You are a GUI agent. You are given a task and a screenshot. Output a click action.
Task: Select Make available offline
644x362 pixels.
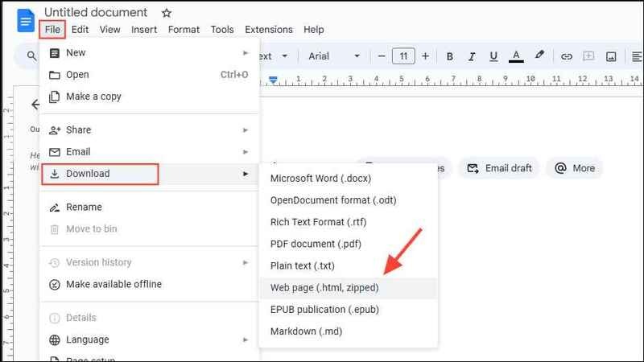(150, 284)
